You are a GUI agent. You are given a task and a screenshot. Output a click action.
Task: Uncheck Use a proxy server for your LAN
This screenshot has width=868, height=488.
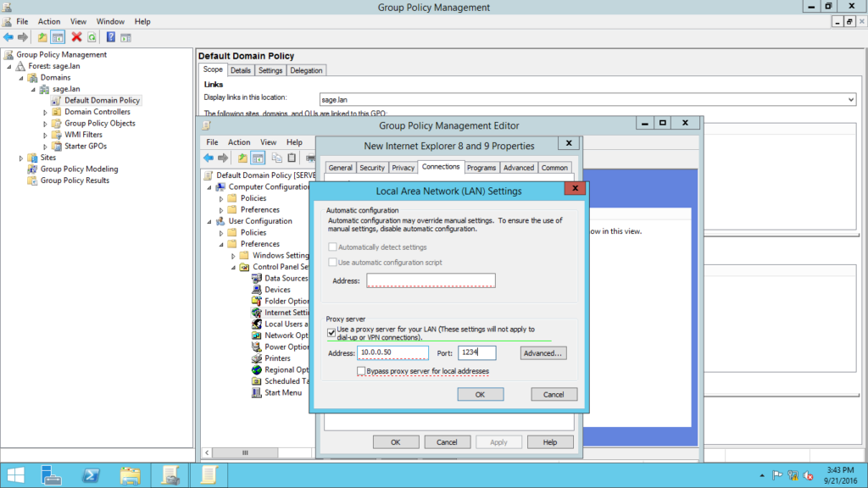tap(331, 333)
